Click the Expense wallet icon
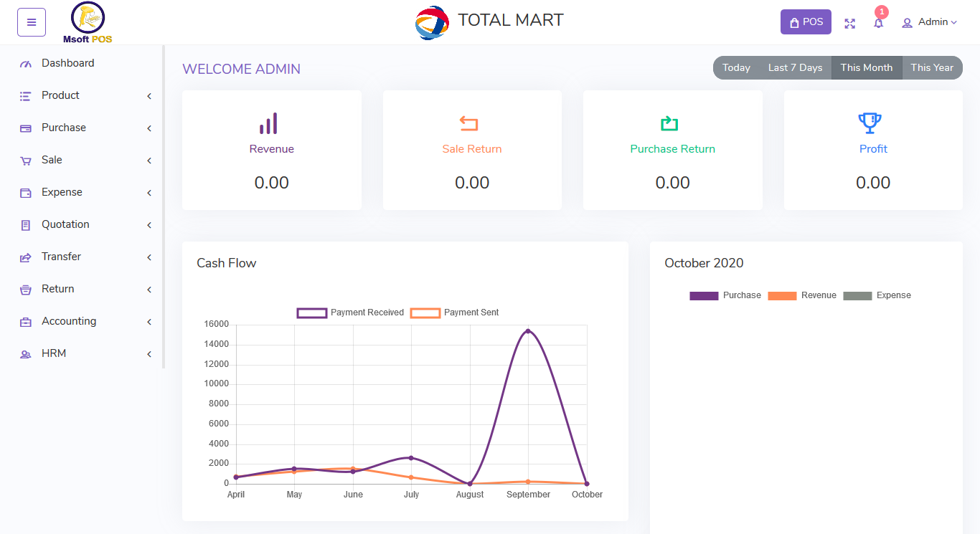This screenshot has height=534, width=980. click(x=26, y=193)
